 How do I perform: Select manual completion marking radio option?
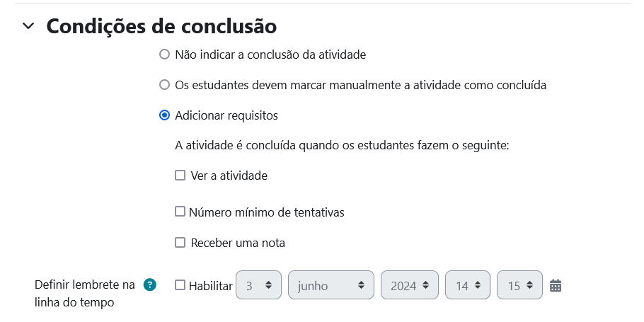coord(165,85)
